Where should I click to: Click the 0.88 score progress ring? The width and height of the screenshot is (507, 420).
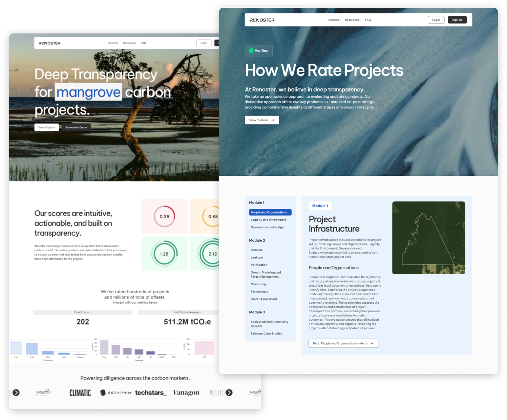pyautogui.click(x=212, y=216)
